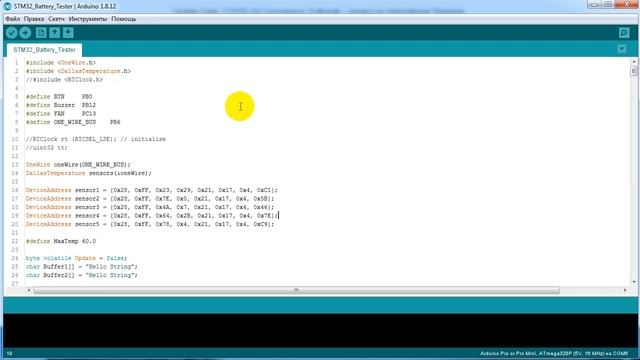Click the black console output area
The image size is (640, 360).
click(x=320, y=331)
